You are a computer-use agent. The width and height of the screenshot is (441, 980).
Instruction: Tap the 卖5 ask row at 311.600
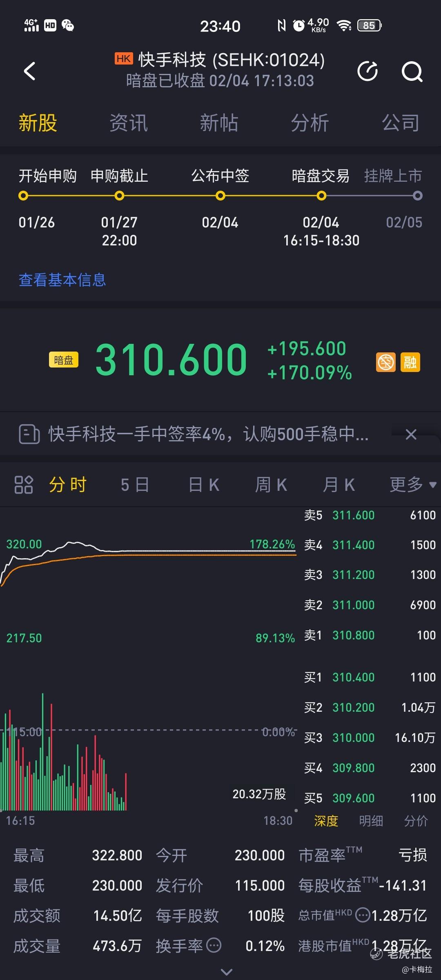(370, 515)
